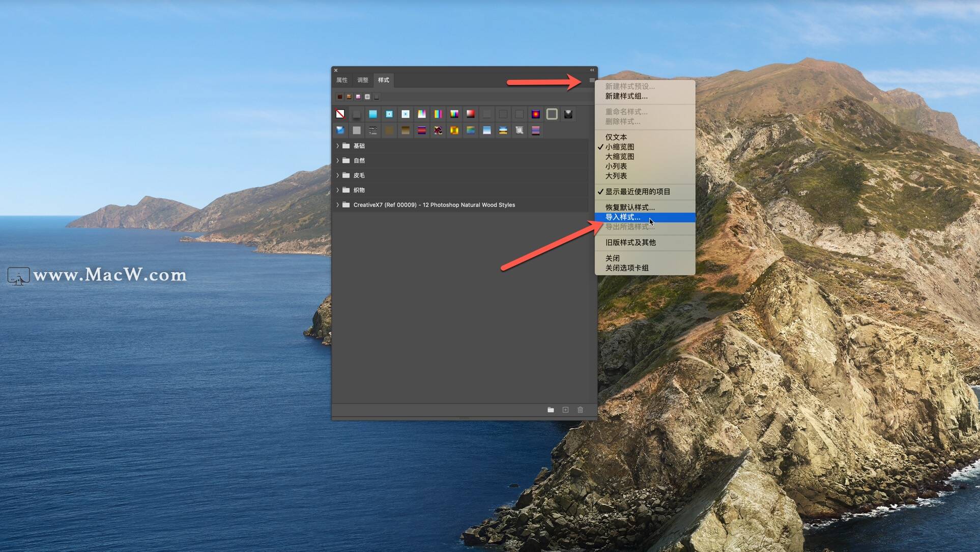The image size is (980, 552).
Task: Click the folder icon of 织物 group
Action: point(346,190)
